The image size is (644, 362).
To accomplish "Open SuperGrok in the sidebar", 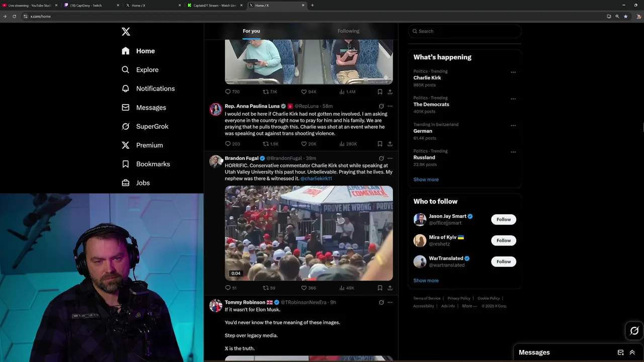I will pos(145,126).
